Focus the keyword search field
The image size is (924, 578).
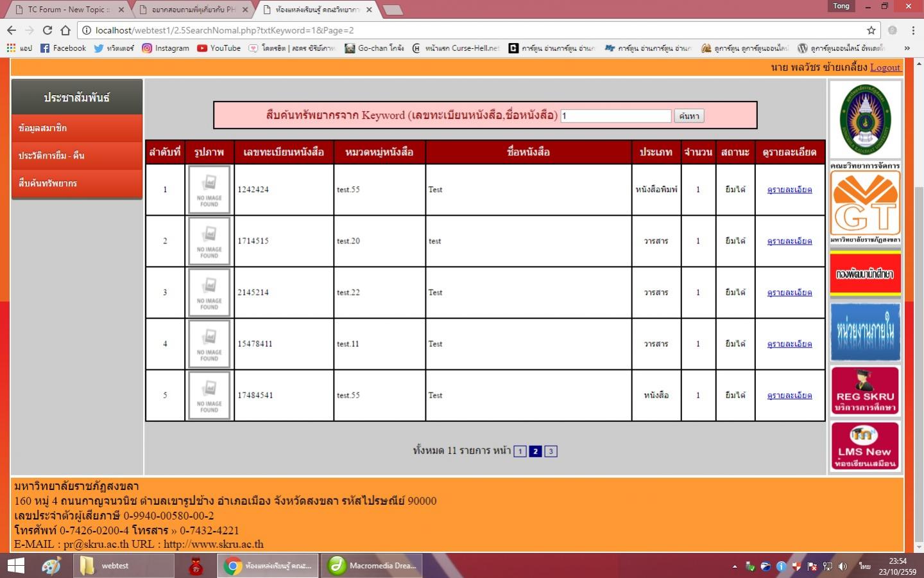coord(616,116)
